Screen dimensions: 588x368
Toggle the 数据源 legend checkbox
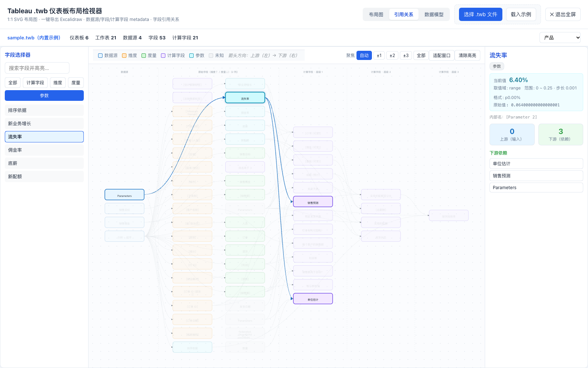[x=100, y=56]
